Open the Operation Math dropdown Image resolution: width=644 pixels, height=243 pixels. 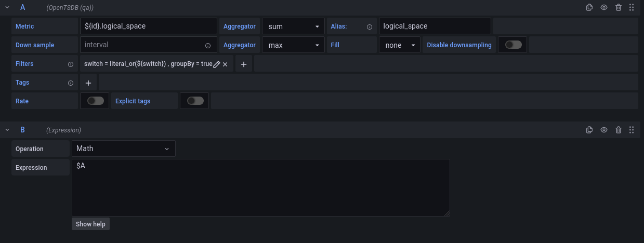[x=124, y=148]
